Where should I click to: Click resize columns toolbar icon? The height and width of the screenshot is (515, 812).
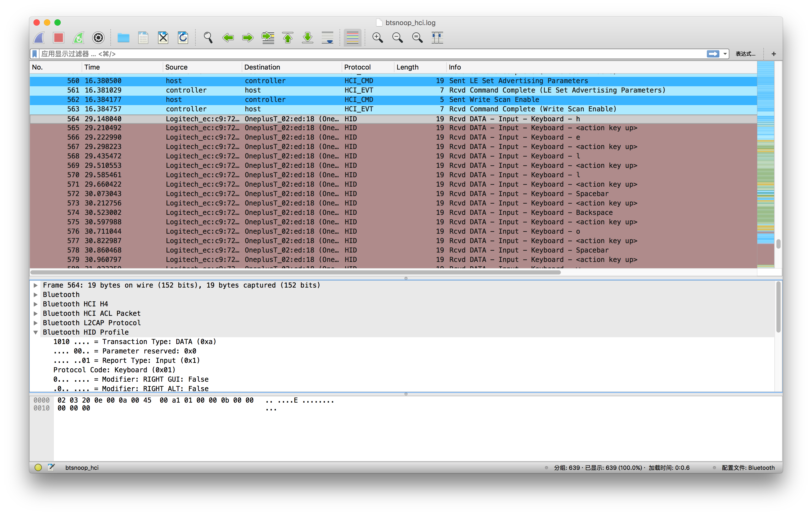click(x=437, y=38)
